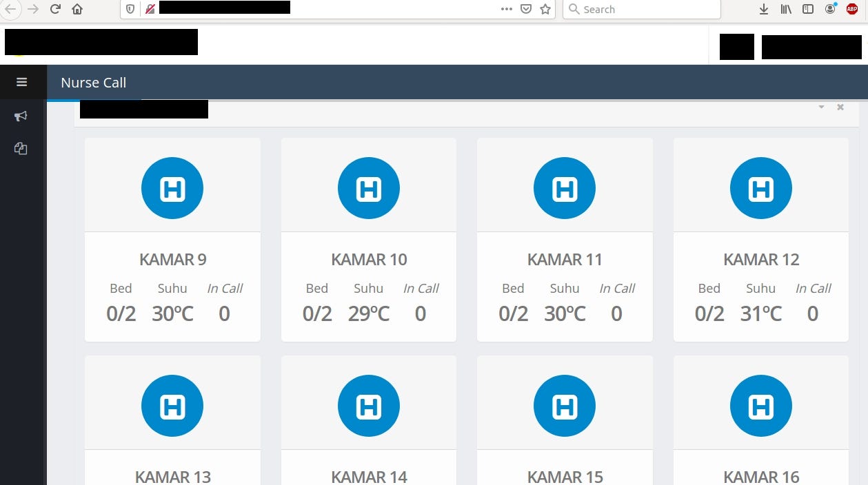Click the KAMAR 10 hospital icon

coord(369,188)
